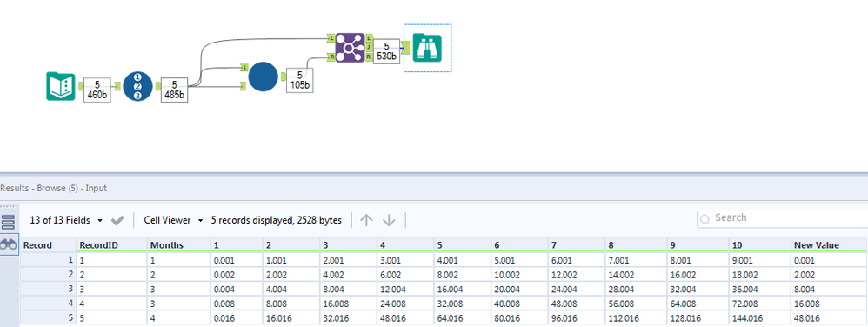Select the row number 5 in Record column
The width and height of the screenshot is (868, 327).
(x=48, y=318)
